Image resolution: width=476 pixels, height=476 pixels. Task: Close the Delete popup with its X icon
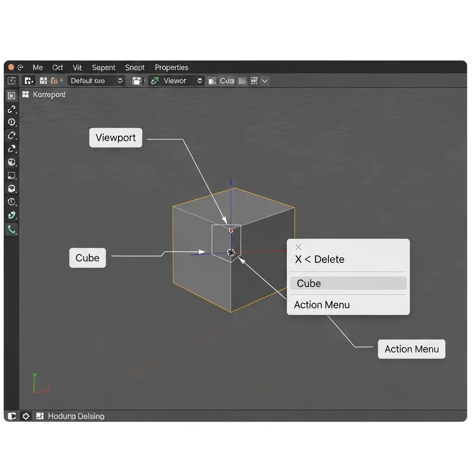pos(298,247)
